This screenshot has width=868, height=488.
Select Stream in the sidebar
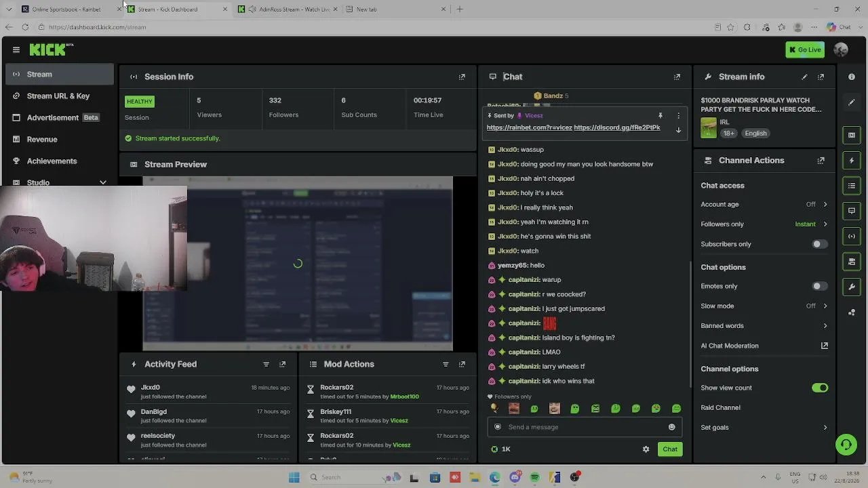[x=60, y=75]
